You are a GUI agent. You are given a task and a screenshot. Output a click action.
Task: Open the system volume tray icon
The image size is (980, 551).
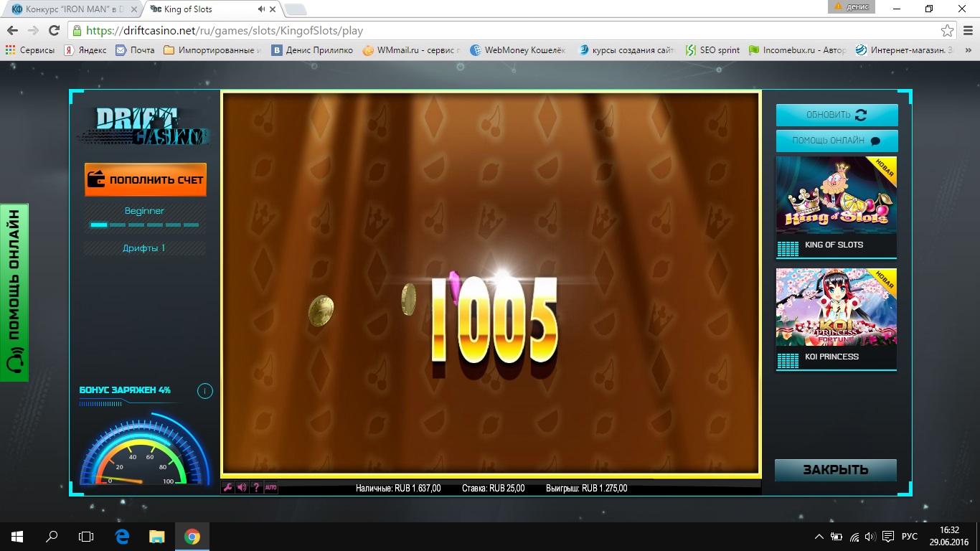pyautogui.click(x=870, y=537)
